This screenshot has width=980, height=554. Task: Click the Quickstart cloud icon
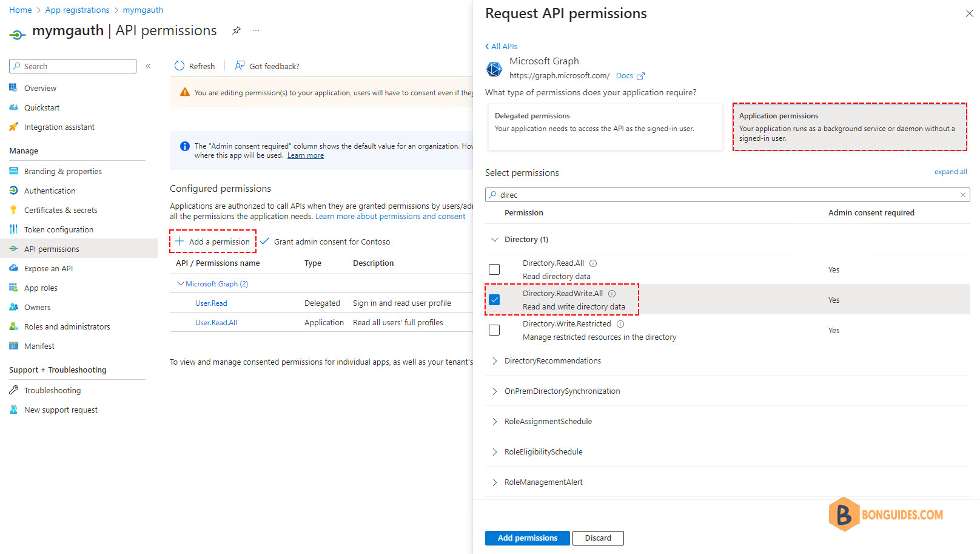click(13, 107)
